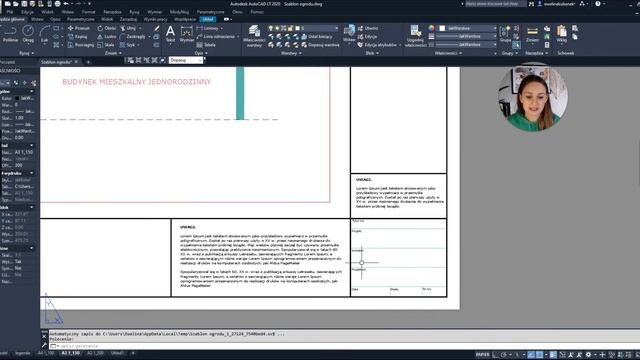Image resolution: width=640 pixels, height=360 pixels.
Task: Switch to the A3 1_150 layout tab
Action: click(70, 353)
